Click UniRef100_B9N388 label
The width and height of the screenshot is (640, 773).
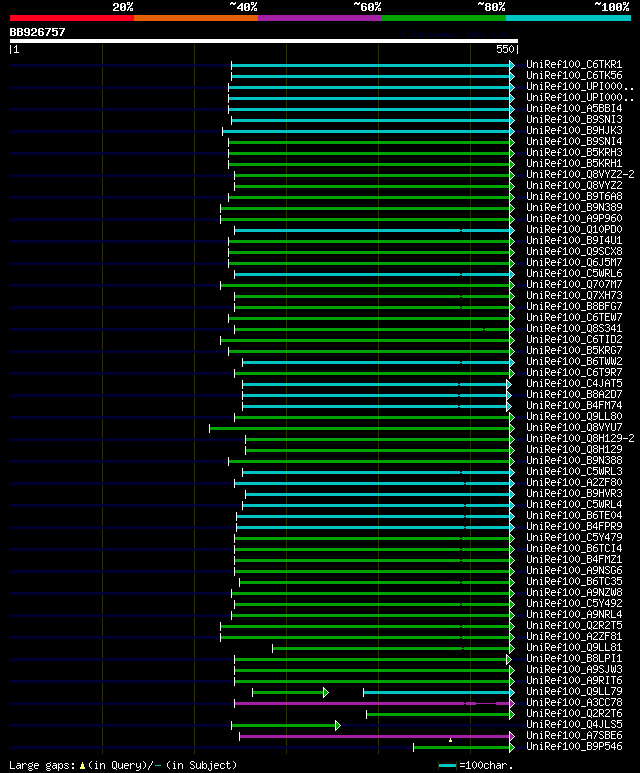coord(574,461)
